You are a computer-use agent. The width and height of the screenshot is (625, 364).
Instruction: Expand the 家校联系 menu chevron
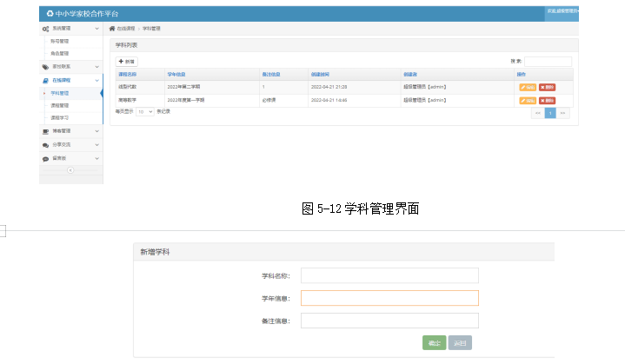point(96,67)
